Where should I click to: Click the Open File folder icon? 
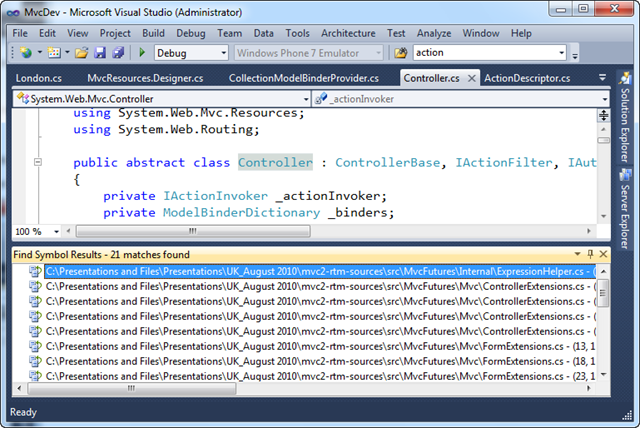tap(81, 53)
